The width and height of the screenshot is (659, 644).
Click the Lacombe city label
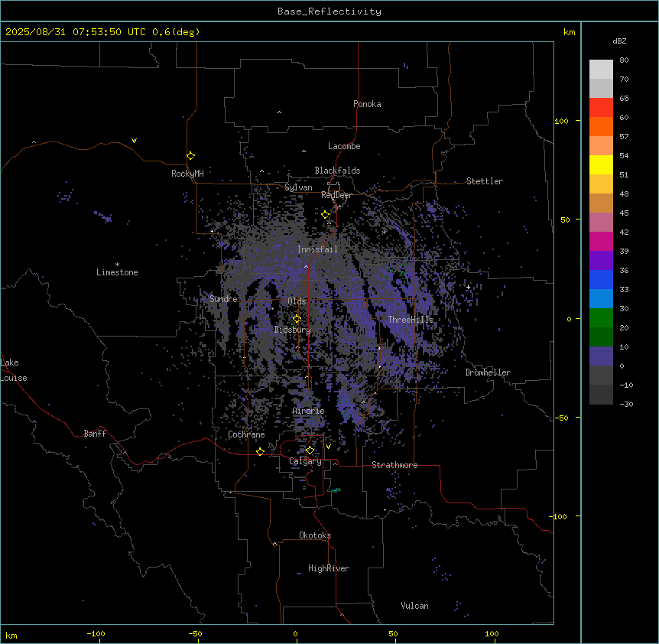click(344, 146)
